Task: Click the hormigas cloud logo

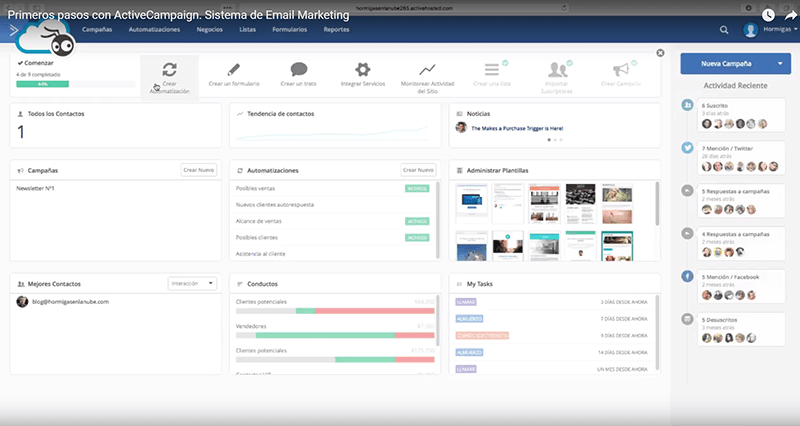Action: coord(46,38)
